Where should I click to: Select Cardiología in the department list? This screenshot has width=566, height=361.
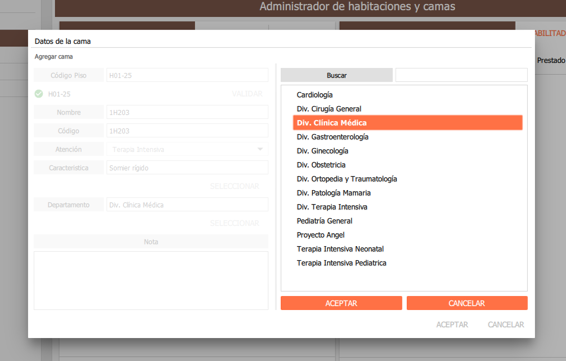(314, 95)
